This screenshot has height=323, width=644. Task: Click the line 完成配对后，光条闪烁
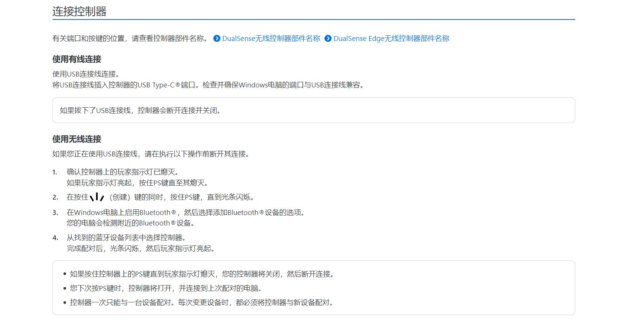140,248
